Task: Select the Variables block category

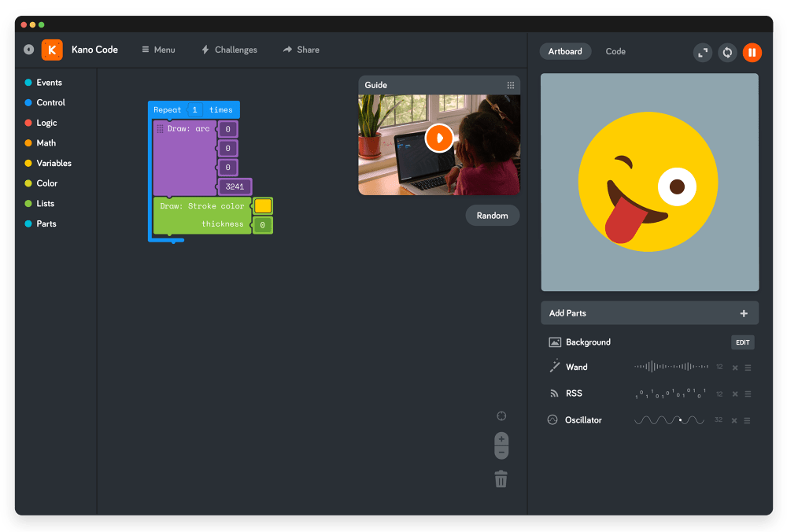Action: [x=48, y=163]
